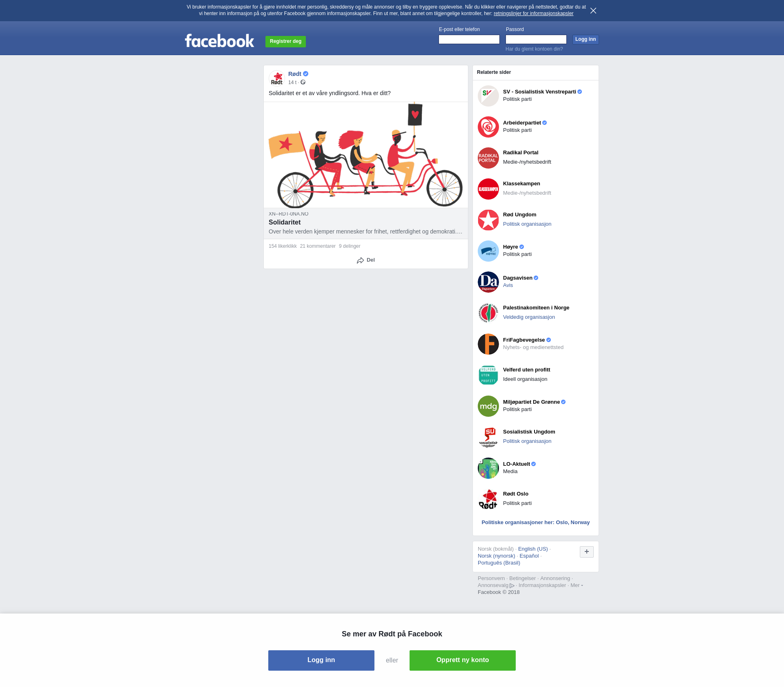Open the Rødt profile picture
The height and width of the screenshot is (687, 784).
277,78
